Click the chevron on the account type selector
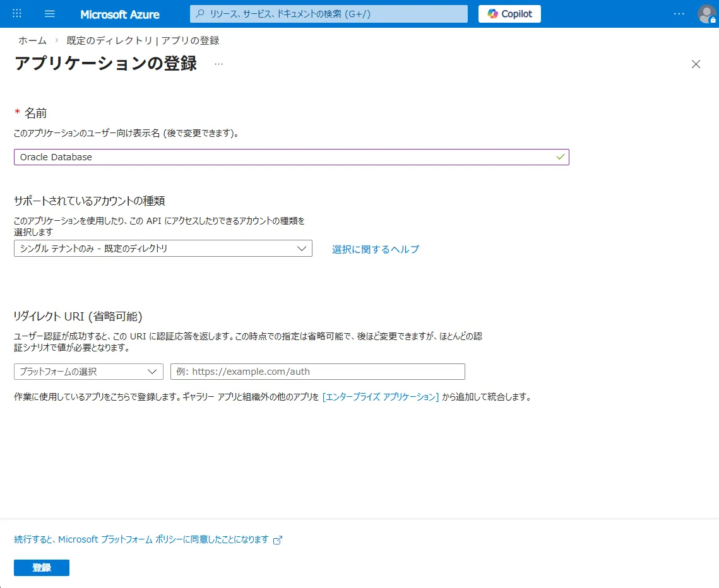Viewport: 719px width, 588px height. tap(301, 248)
